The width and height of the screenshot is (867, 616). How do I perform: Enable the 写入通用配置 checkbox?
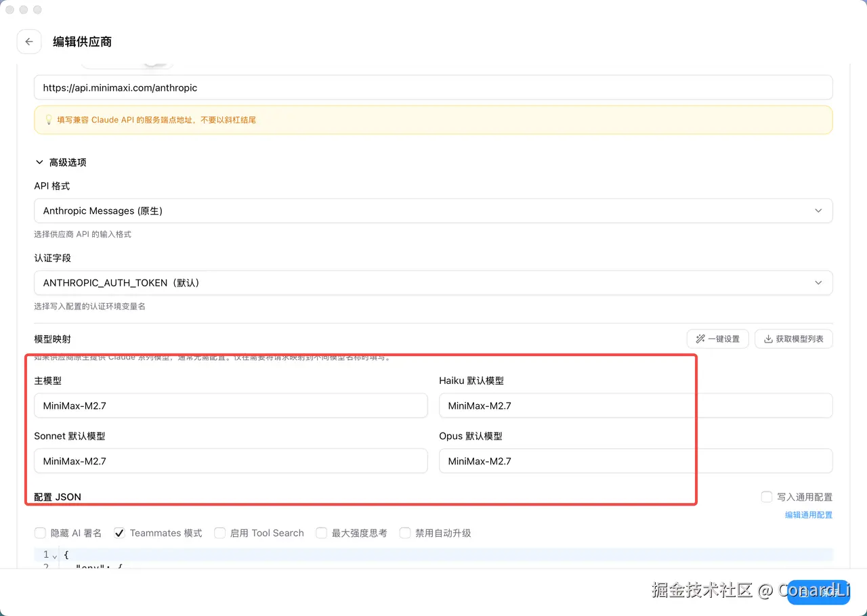[767, 497]
